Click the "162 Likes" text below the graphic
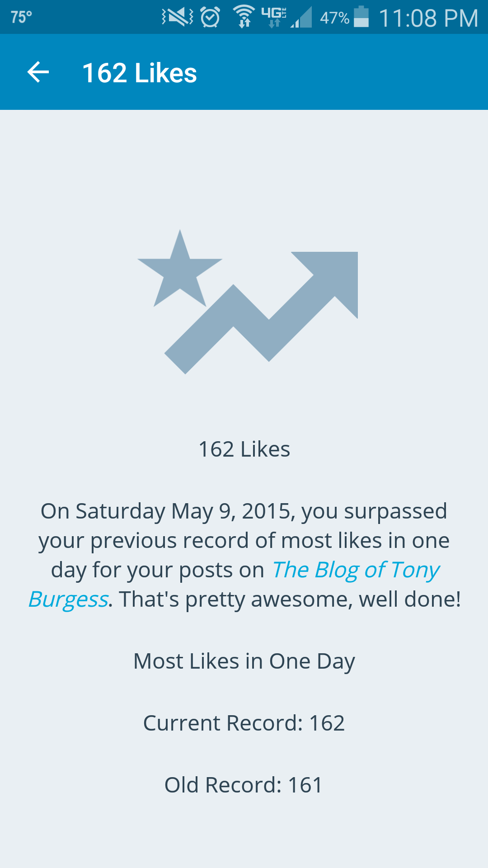488x868 pixels. coord(244,449)
